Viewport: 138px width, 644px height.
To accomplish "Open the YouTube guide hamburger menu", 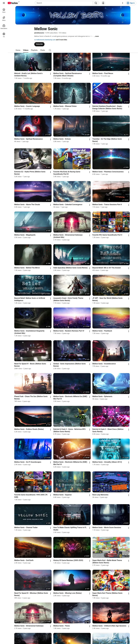I will pos(4,3).
